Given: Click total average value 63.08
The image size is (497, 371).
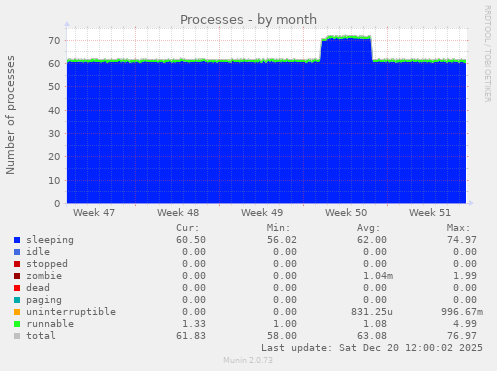Looking at the screenshot, I should click(x=372, y=336).
